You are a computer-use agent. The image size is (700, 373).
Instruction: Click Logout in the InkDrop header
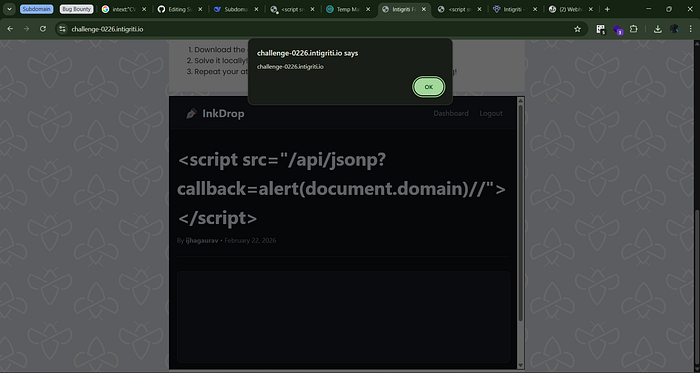[491, 113]
